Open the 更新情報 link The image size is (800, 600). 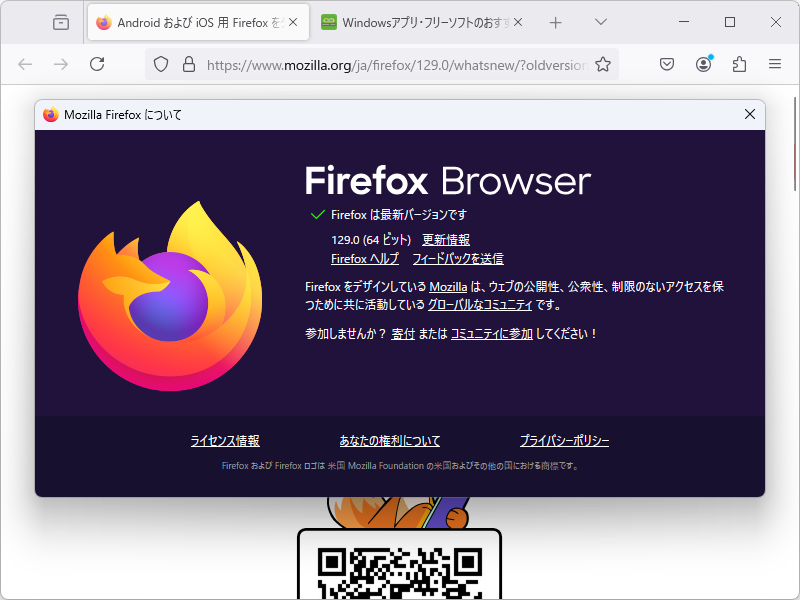click(448, 239)
